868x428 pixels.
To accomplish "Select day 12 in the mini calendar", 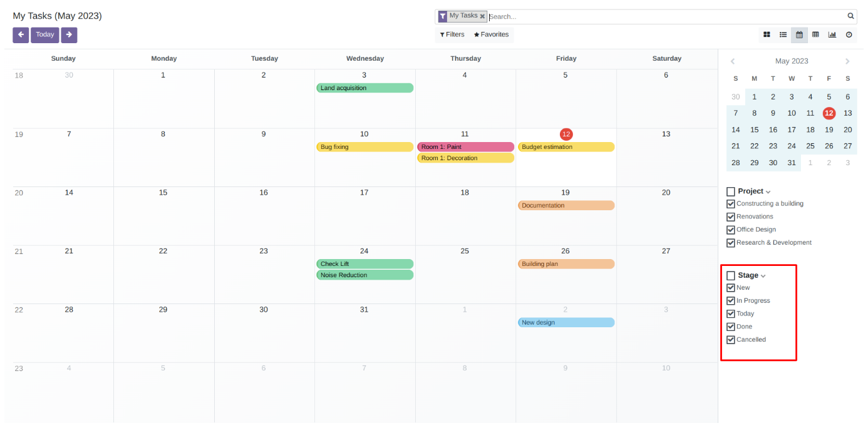I will [x=829, y=113].
